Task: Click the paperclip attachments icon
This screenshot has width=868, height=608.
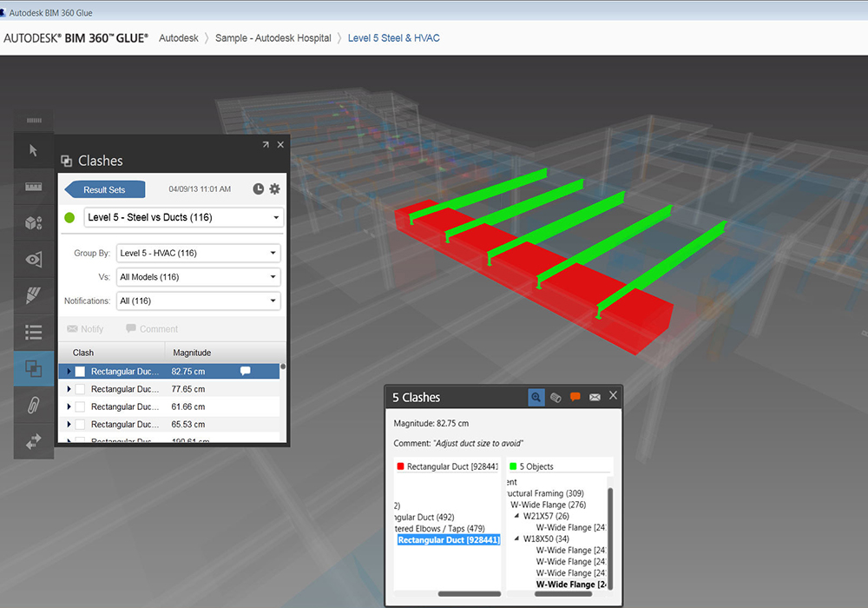Action: pyautogui.click(x=33, y=404)
